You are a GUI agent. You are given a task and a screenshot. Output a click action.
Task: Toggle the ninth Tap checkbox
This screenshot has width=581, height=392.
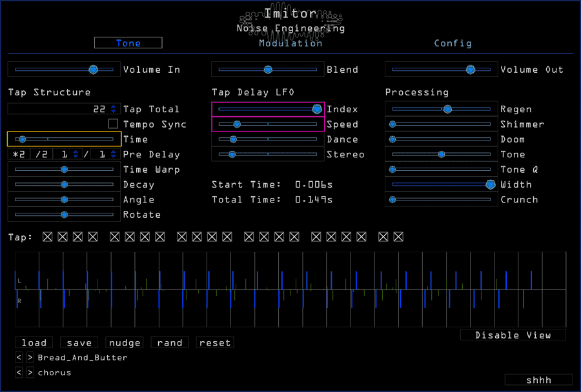pyautogui.click(x=182, y=237)
